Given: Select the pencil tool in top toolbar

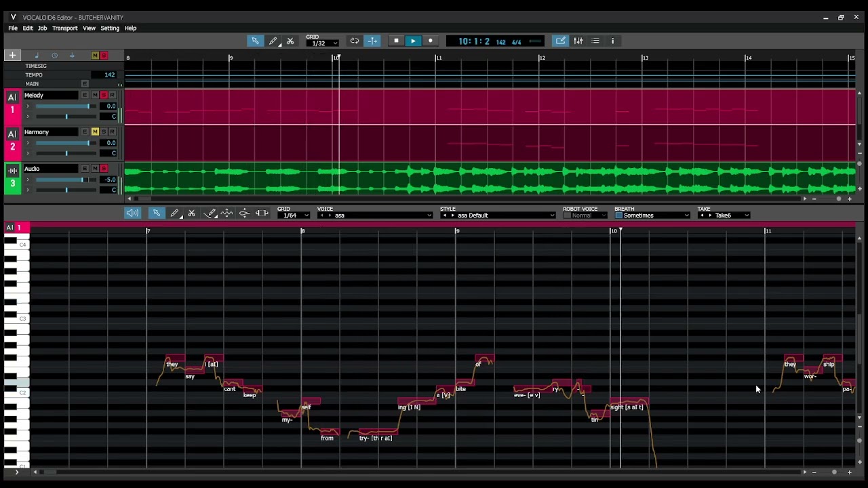Looking at the screenshot, I should pos(273,41).
